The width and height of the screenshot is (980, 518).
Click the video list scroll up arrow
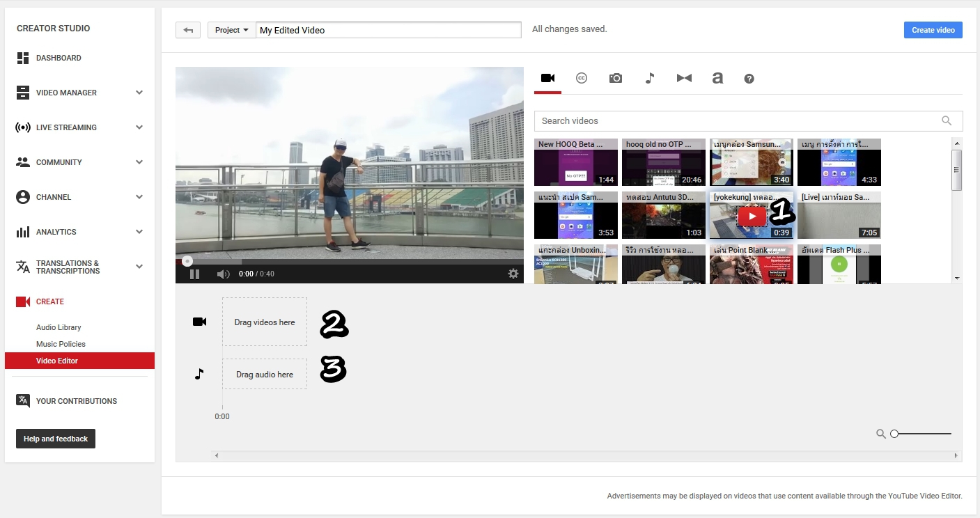pyautogui.click(x=957, y=143)
